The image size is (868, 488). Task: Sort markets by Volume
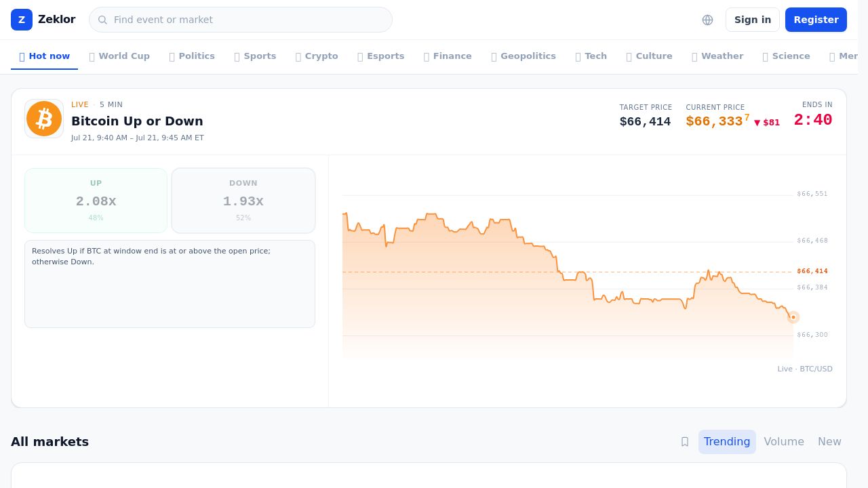tap(784, 442)
